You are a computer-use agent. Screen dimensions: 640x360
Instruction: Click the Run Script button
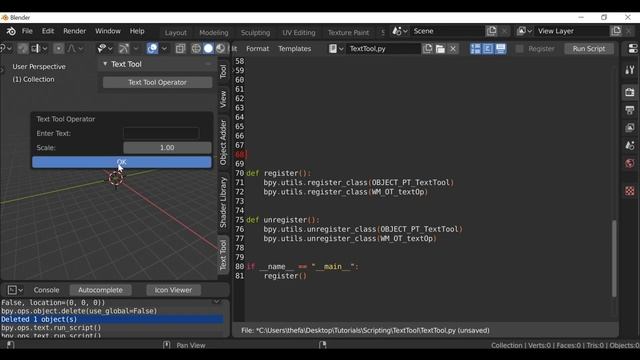click(x=589, y=49)
